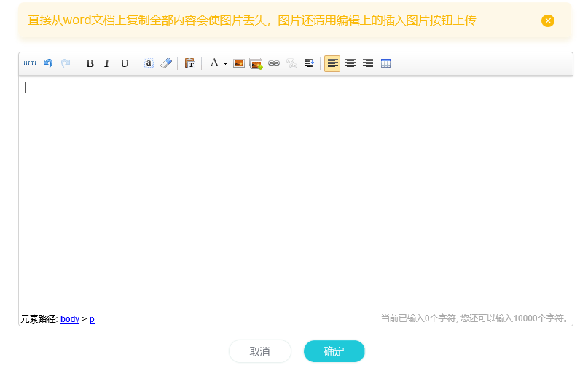
Task: Insert a single image
Action: point(238,63)
